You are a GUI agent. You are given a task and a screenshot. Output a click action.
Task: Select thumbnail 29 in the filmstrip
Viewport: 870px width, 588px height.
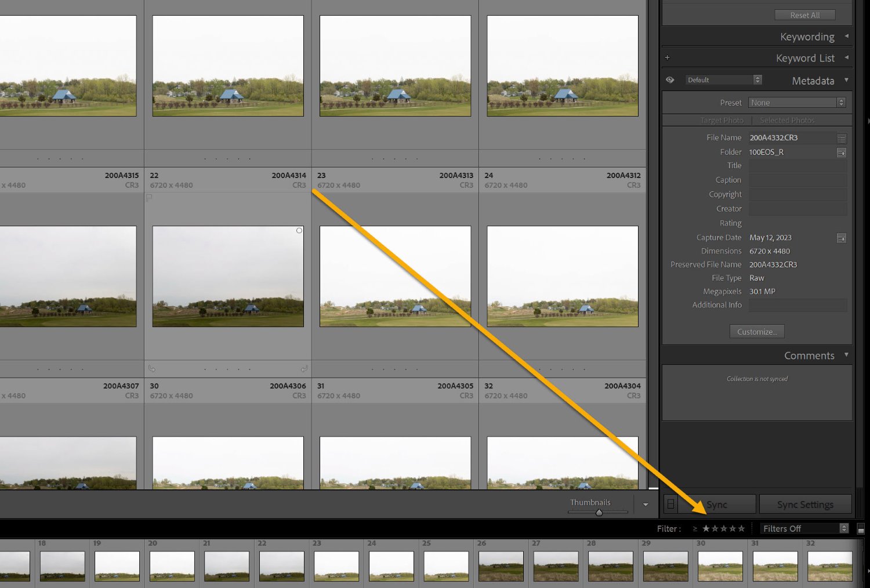tap(665, 565)
